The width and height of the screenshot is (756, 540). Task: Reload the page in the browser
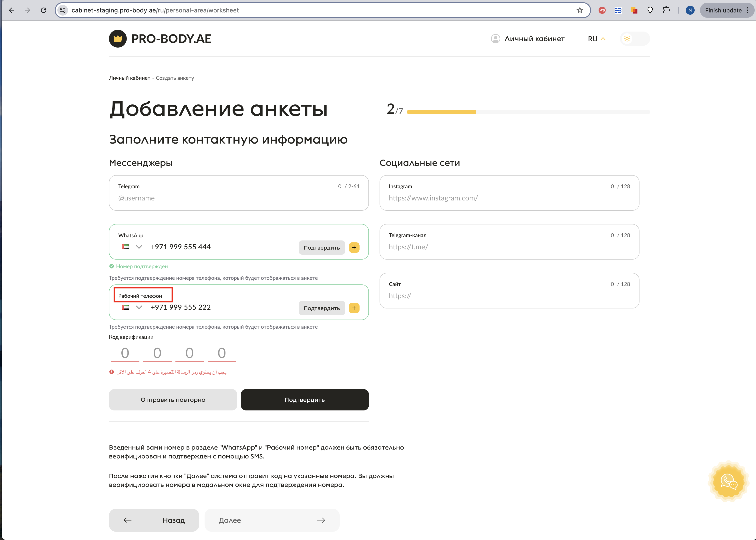coord(44,10)
